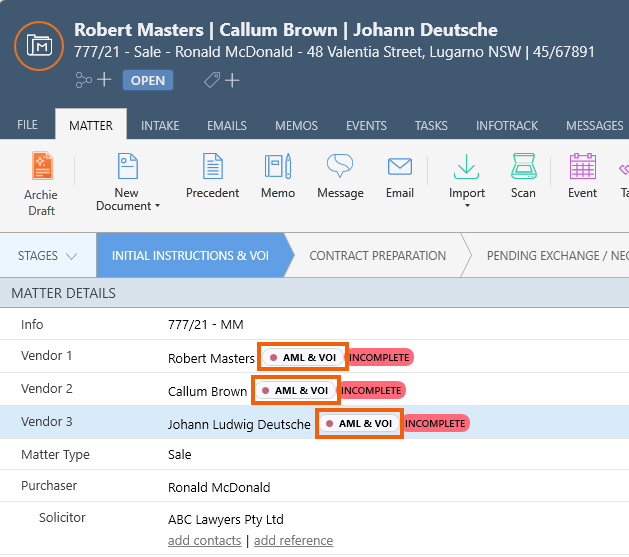Image resolution: width=629 pixels, height=557 pixels.
Task: Click the Scan icon
Action: 523,166
